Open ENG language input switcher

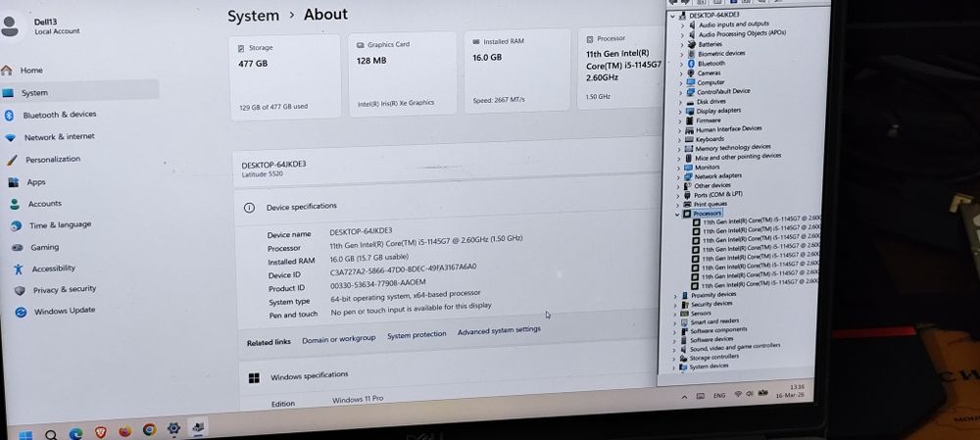coord(719,396)
